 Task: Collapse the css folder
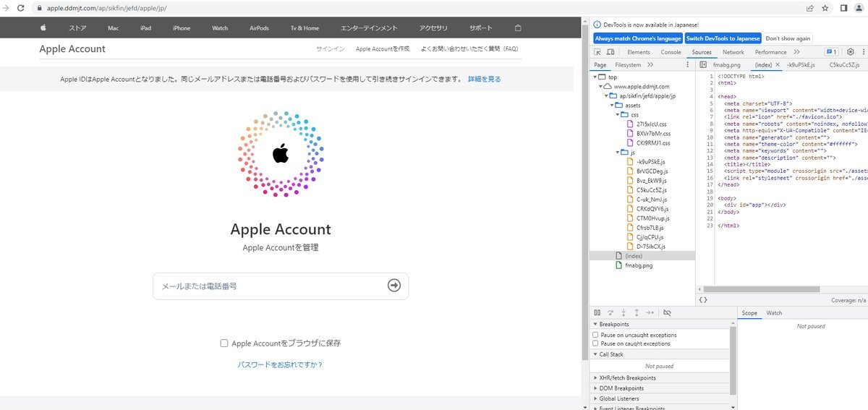618,114
